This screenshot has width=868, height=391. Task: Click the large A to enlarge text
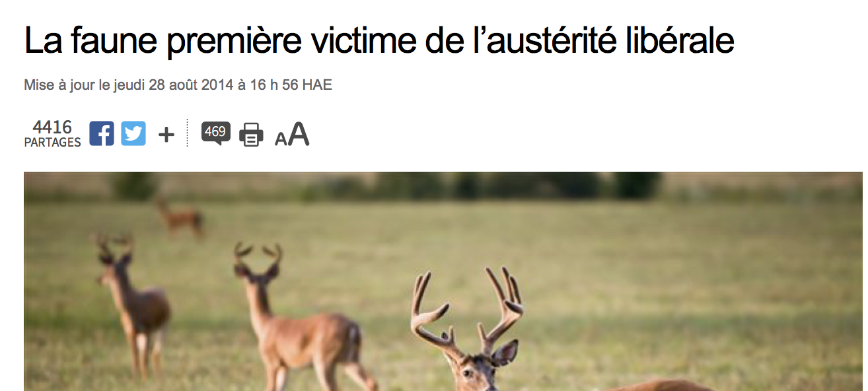(299, 134)
